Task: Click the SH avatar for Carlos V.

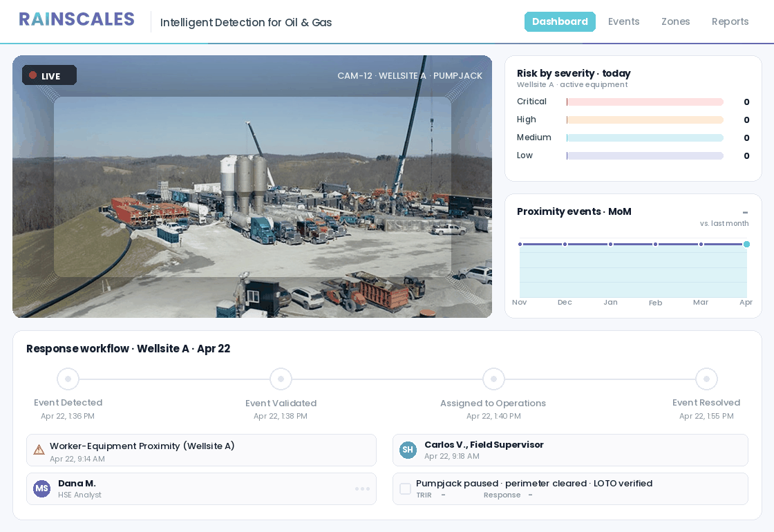Action: click(x=408, y=450)
